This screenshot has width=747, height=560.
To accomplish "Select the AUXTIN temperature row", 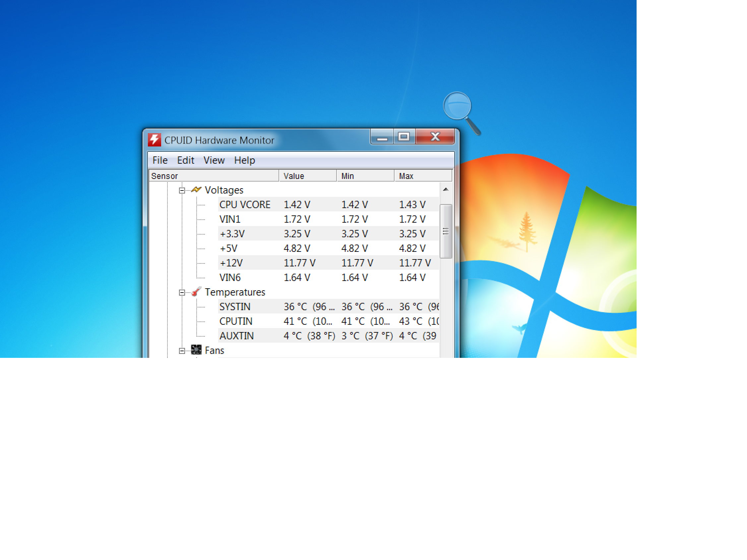I will pos(328,336).
